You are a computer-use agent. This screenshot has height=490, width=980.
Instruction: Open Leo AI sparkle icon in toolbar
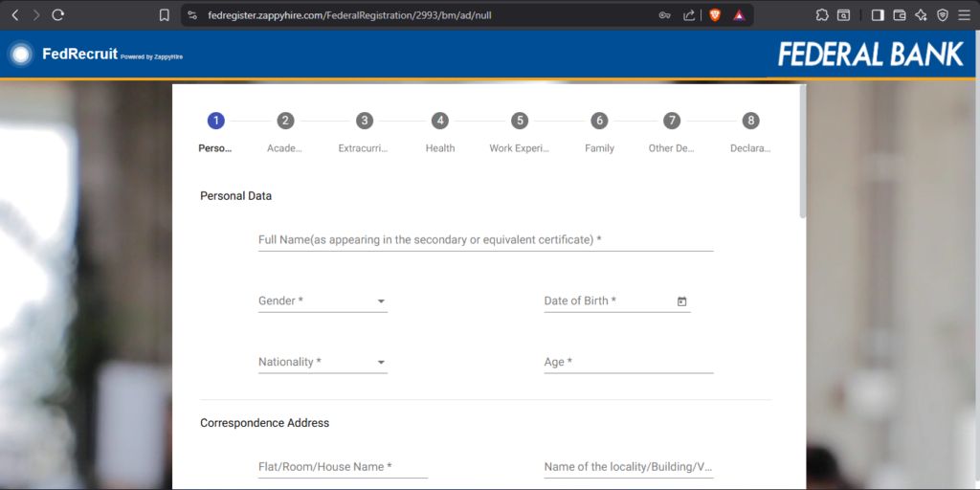click(x=921, y=15)
